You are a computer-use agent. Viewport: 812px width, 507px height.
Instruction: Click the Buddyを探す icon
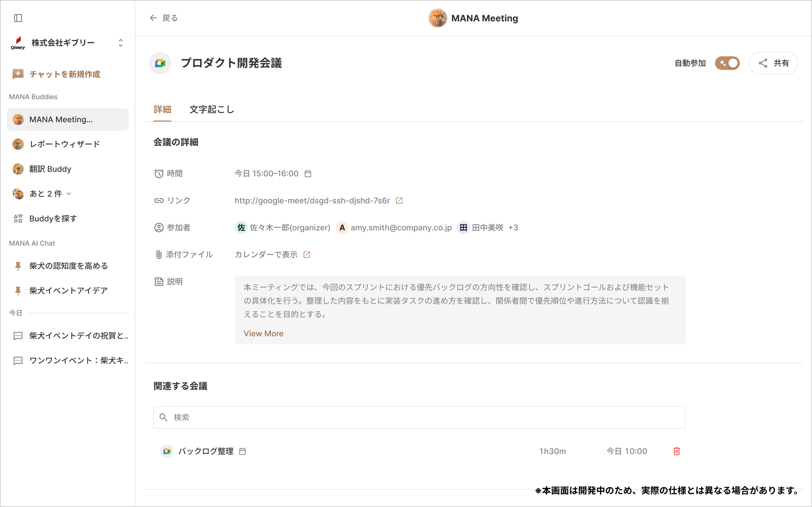point(18,219)
